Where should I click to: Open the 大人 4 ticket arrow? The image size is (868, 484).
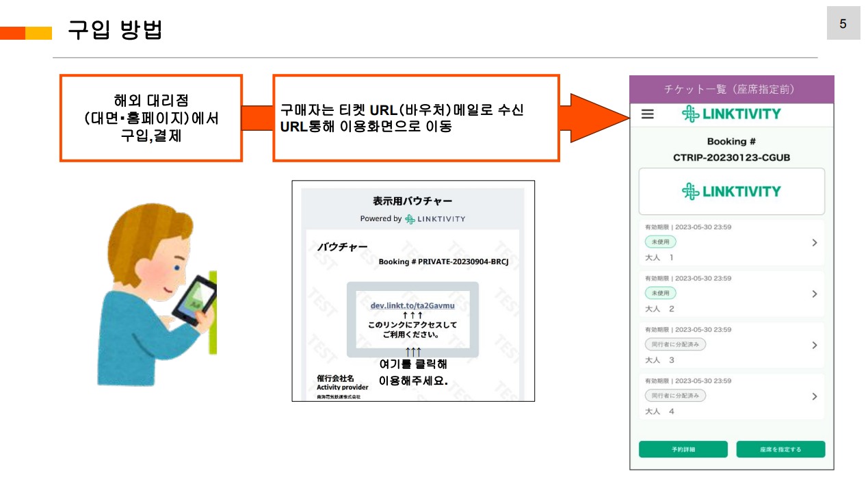point(814,396)
